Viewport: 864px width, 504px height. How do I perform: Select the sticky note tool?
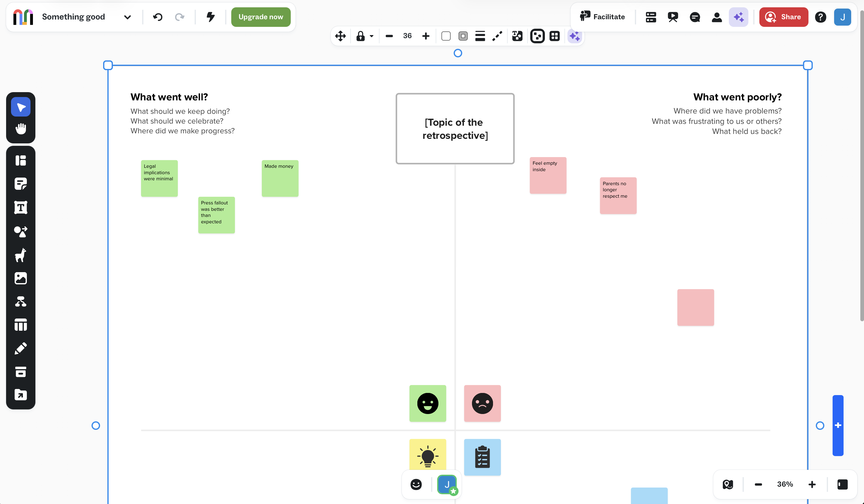(20, 184)
